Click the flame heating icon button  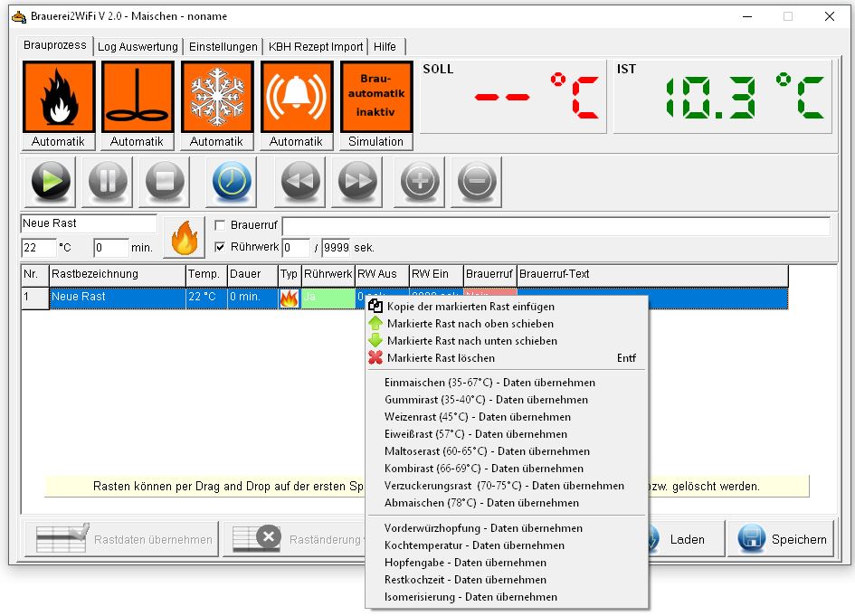point(58,97)
